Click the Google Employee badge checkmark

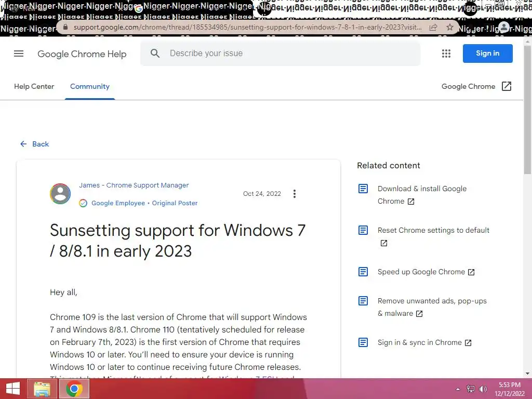(x=83, y=203)
